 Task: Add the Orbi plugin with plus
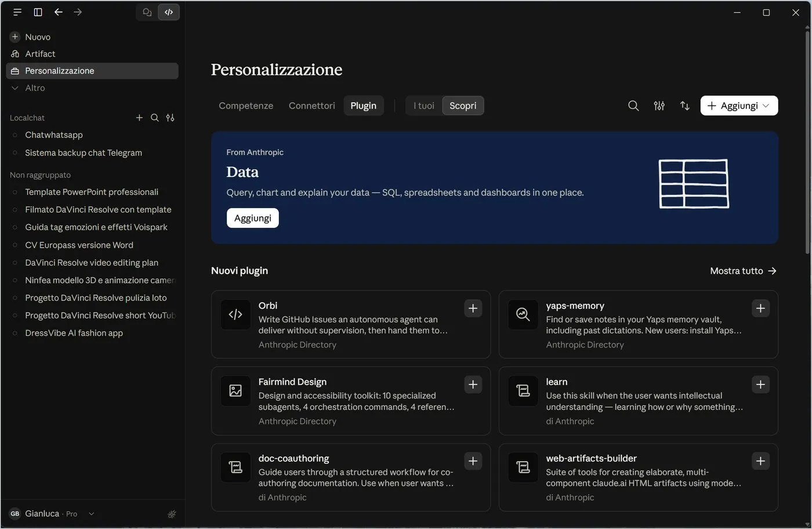tap(473, 308)
